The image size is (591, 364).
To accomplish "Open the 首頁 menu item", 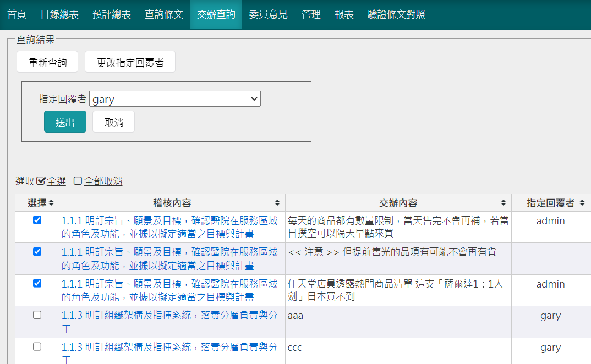I will (x=17, y=14).
